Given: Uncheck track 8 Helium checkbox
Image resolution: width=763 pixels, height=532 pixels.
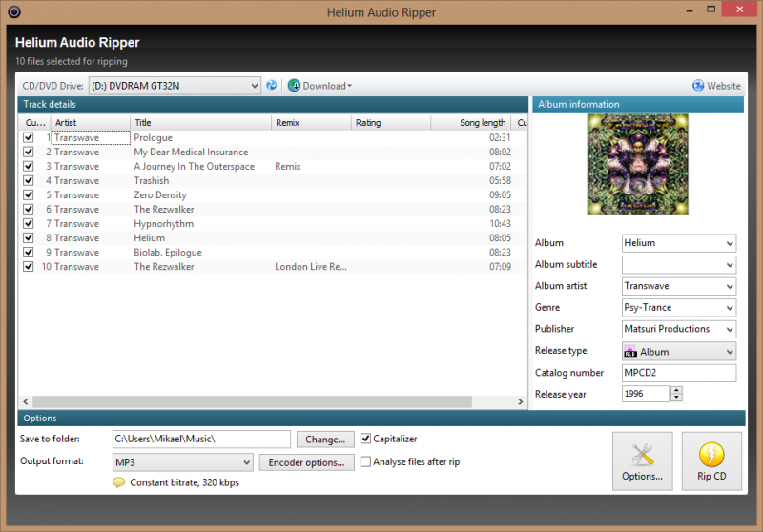Looking at the screenshot, I should [29, 237].
